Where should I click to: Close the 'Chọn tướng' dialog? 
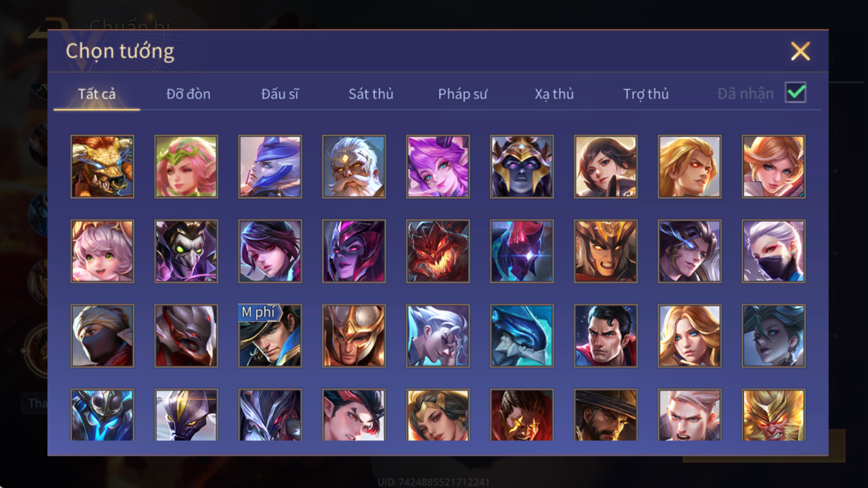point(800,51)
